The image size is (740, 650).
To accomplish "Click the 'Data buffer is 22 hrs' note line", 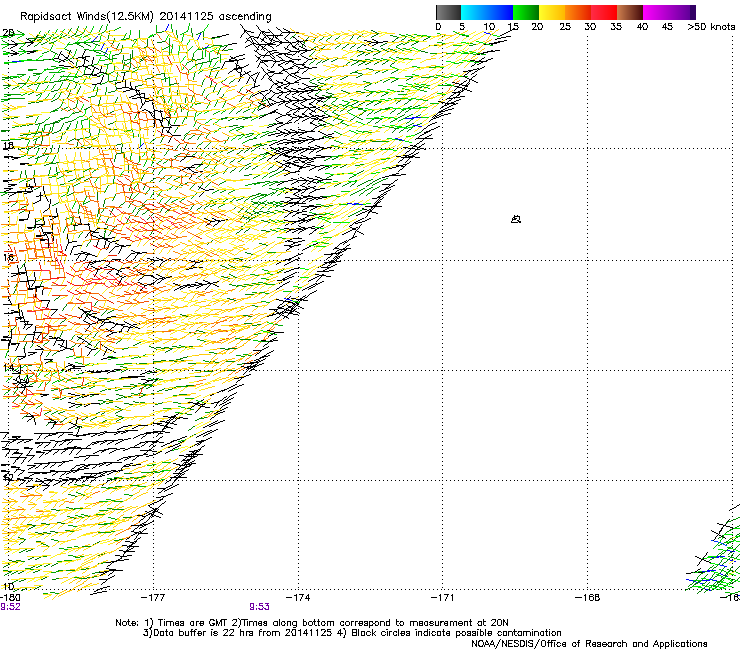I will coord(352,633).
